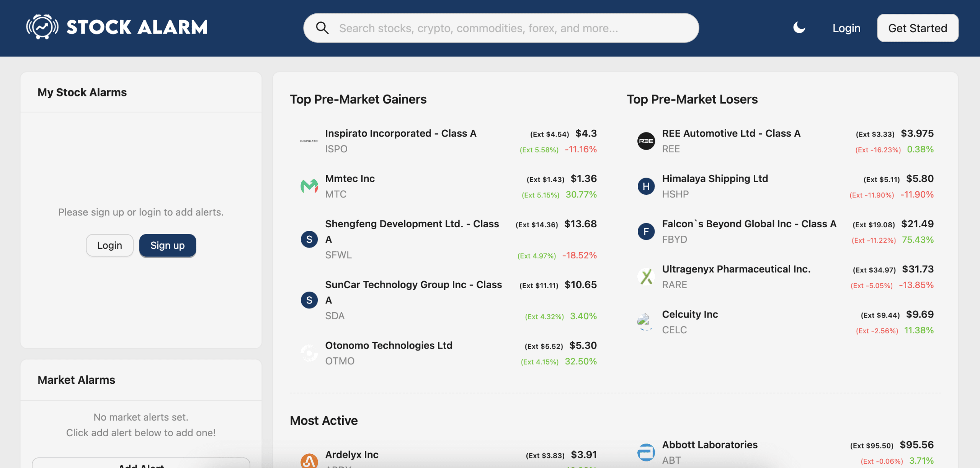Screen dimensions: 980x468
Task: Open Celcuity Inc listing
Action: pos(690,314)
